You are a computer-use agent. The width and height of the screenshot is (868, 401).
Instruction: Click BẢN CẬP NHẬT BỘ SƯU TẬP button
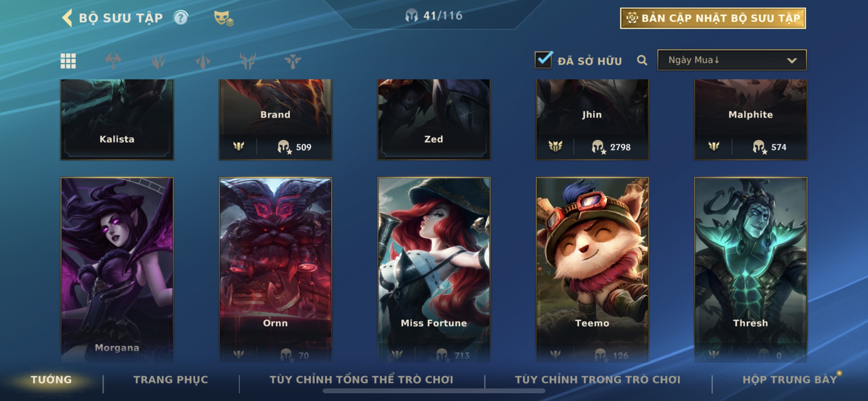pos(713,18)
